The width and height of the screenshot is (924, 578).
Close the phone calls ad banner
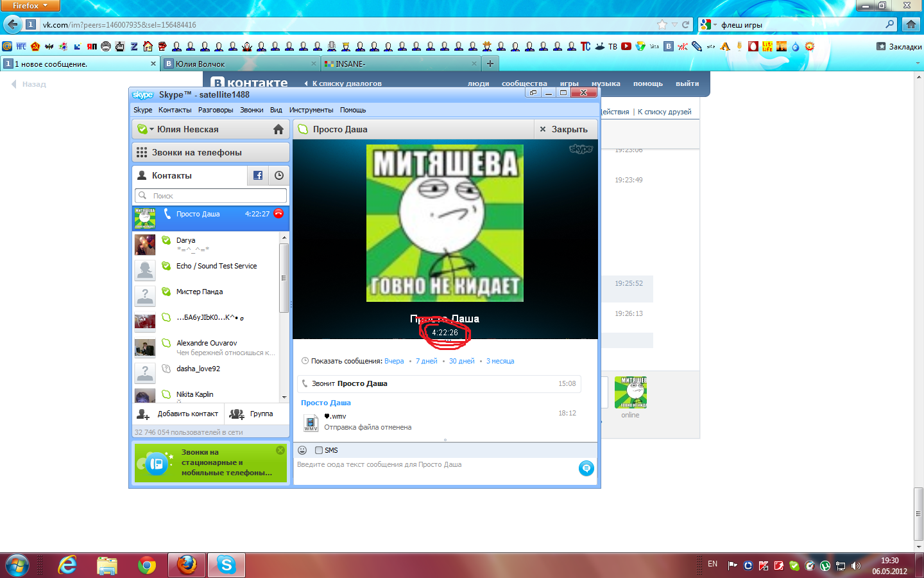pyautogui.click(x=280, y=450)
